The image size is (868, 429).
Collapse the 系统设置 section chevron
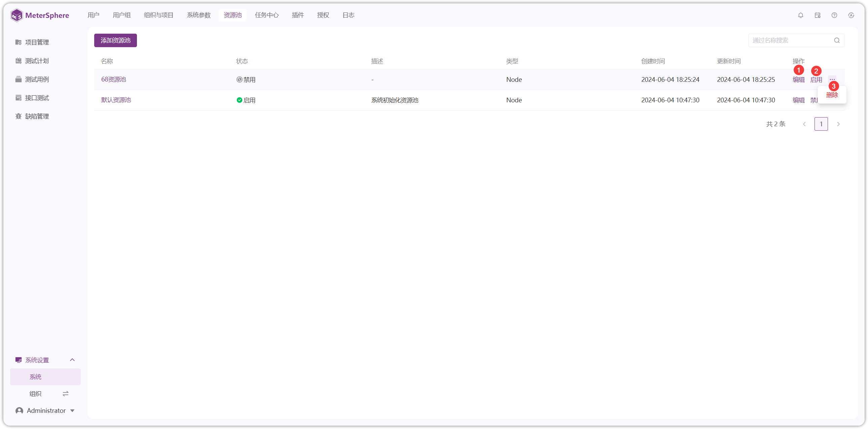72,360
